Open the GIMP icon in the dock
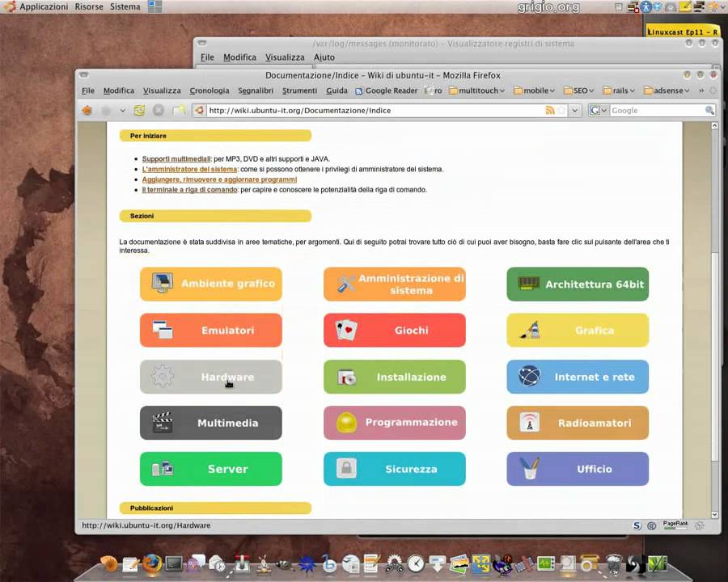This screenshot has height=582, width=728. [x=283, y=564]
